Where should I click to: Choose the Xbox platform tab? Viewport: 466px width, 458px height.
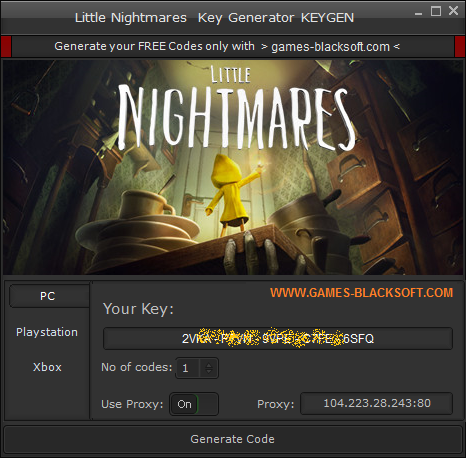coord(47,367)
